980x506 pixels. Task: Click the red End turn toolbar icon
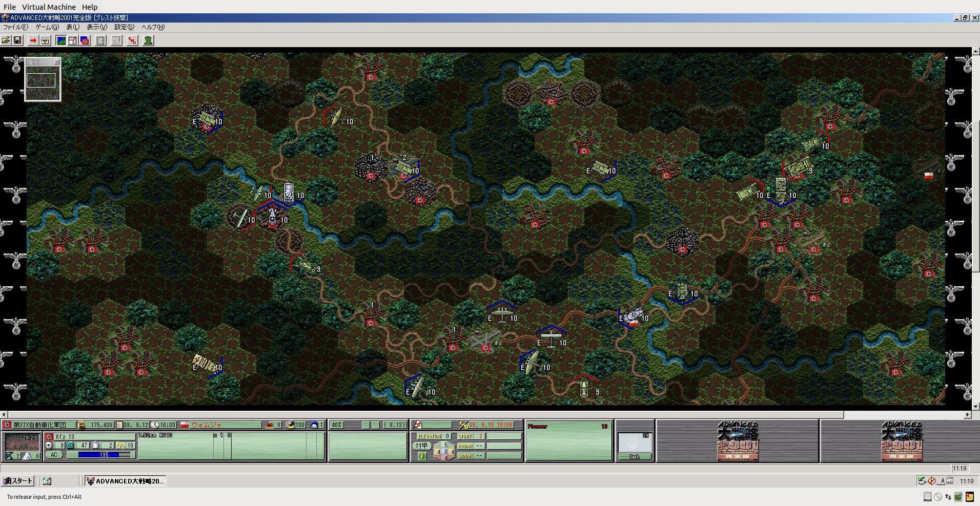pyautogui.click(x=133, y=40)
